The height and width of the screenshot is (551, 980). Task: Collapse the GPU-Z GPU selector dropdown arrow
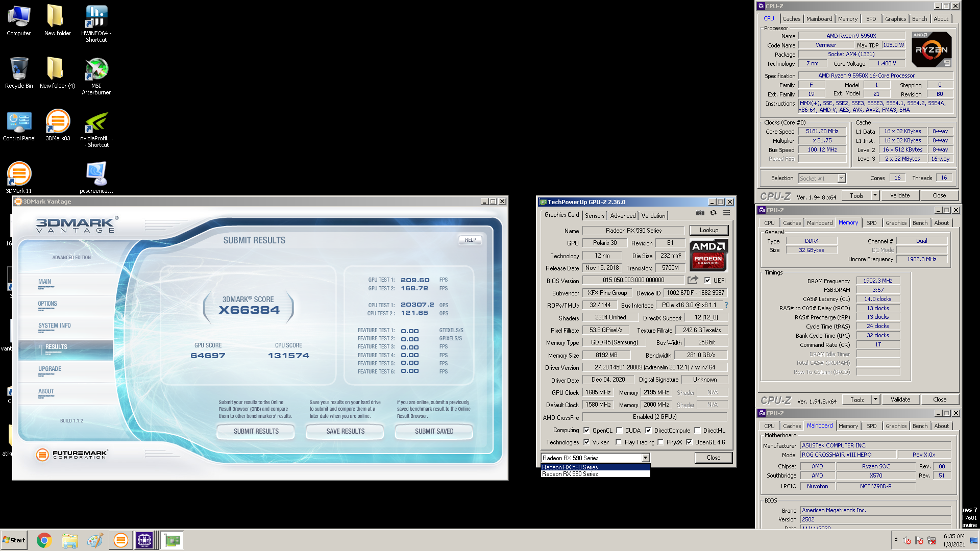tap(645, 458)
